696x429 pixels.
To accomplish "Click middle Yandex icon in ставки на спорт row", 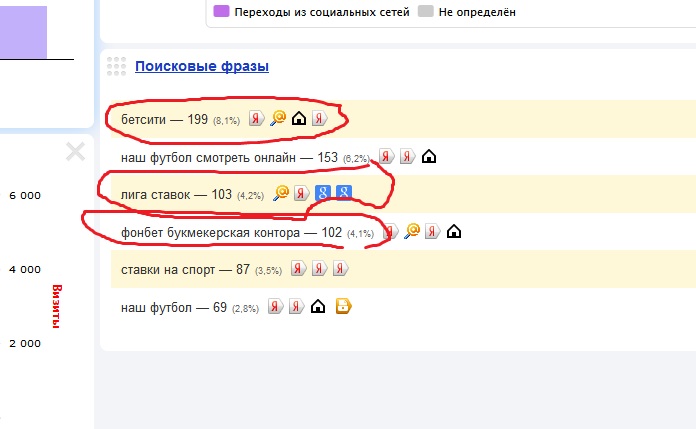I will pos(319,268).
